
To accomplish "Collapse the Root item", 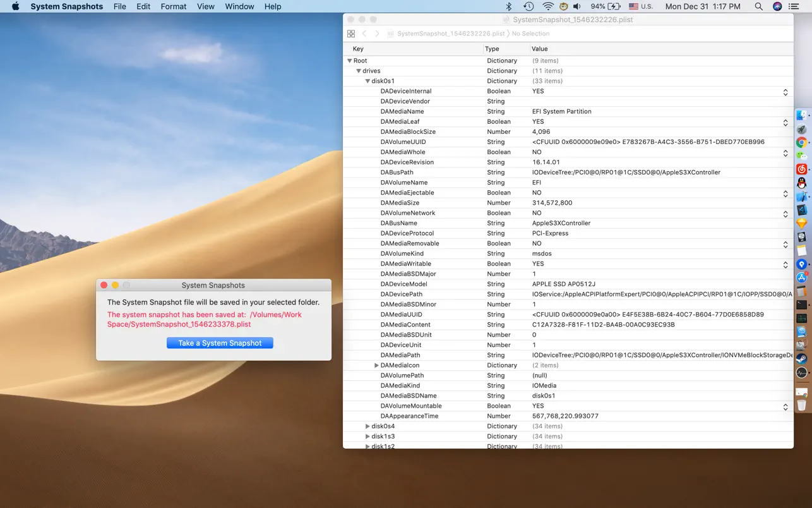I will (349, 60).
